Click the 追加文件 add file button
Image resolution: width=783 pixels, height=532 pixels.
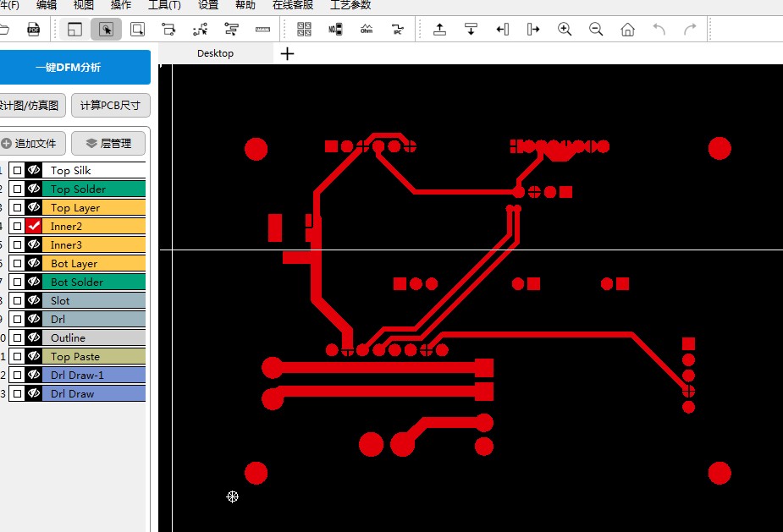point(31,143)
